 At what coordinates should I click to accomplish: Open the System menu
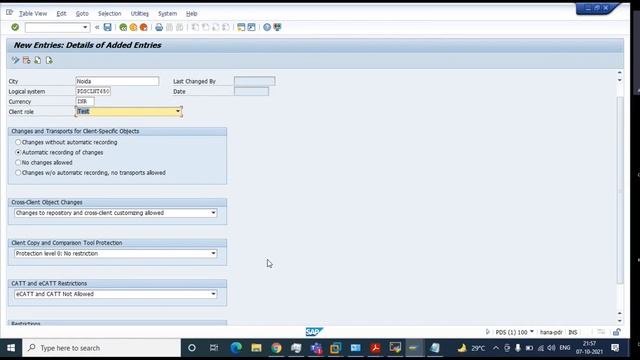click(167, 13)
